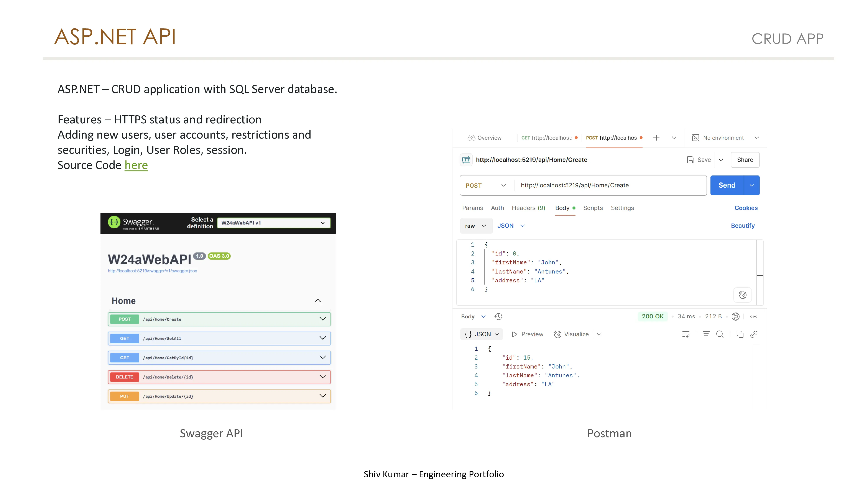Open the POST method dropdown
The width and height of the screenshot is (868, 488).
[486, 185]
